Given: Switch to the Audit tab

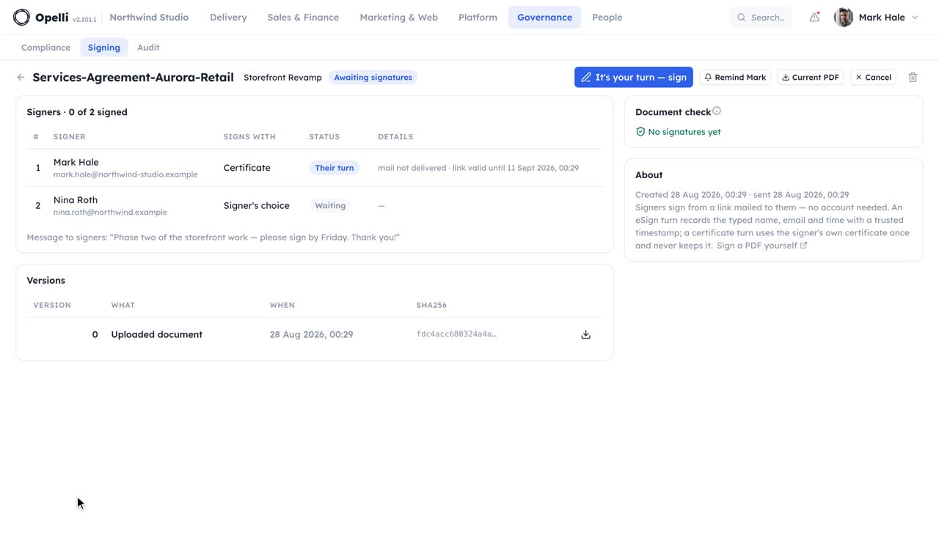Looking at the screenshot, I should pos(148,48).
